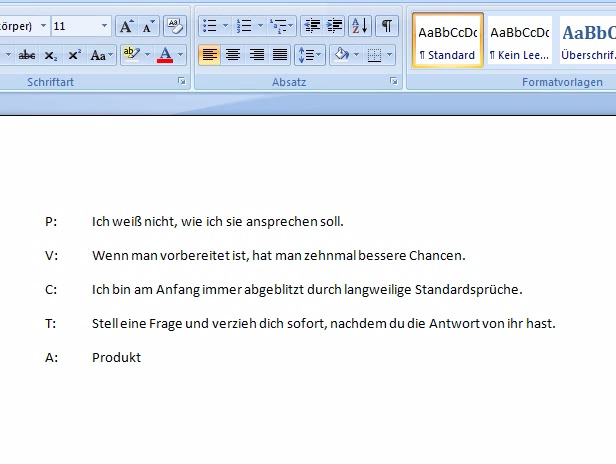Image resolution: width=616 pixels, height=464 pixels.
Task: Open the font size dropdown
Action: [105, 26]
